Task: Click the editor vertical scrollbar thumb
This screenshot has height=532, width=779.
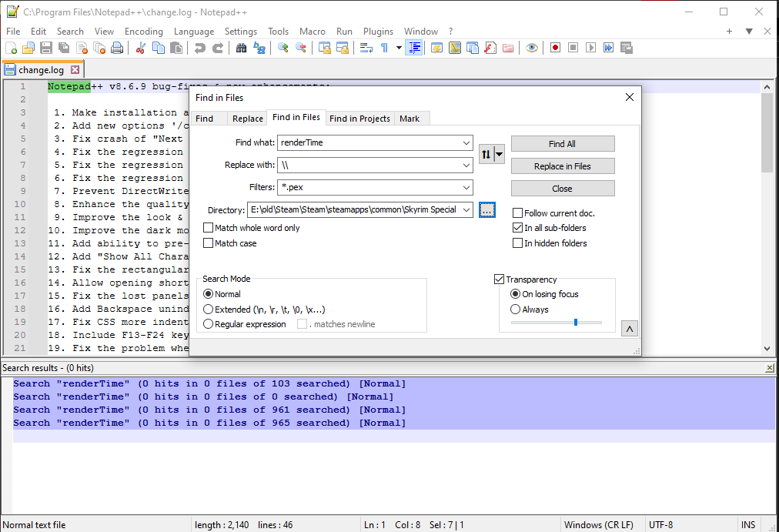Action: tap(767, 132)
